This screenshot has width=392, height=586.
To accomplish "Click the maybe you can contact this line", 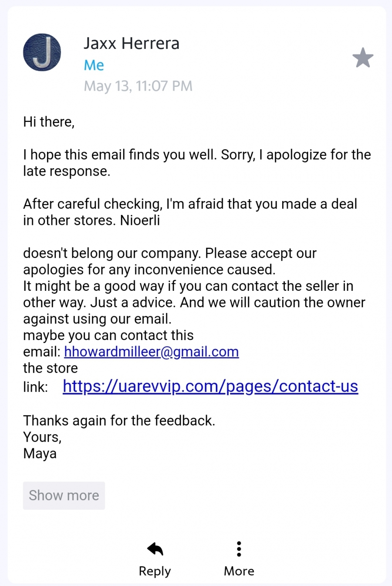I will pyautogui.click(x=108, y=335).
